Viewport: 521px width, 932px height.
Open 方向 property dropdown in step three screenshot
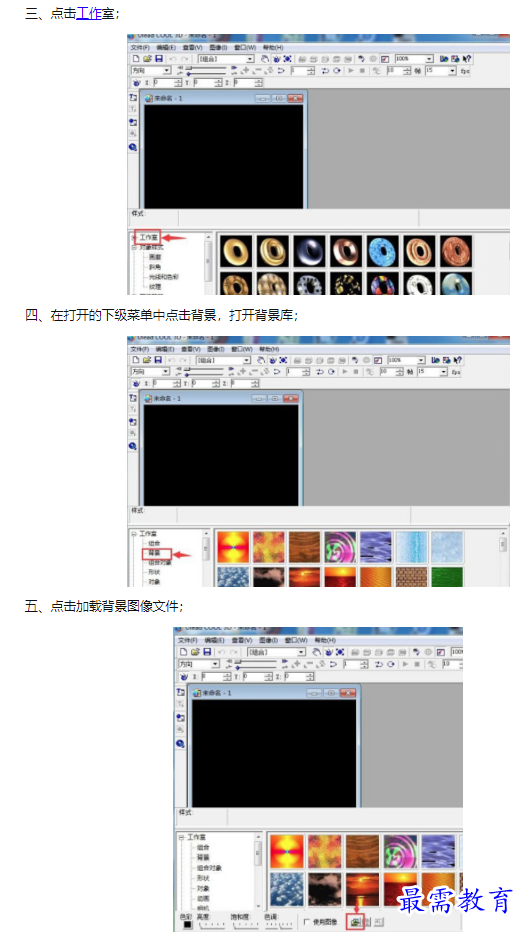coord(151,71)
